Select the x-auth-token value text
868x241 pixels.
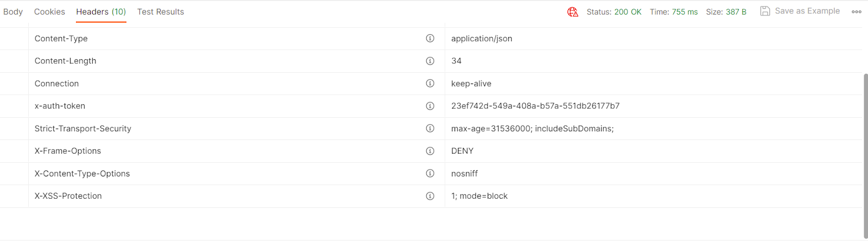tap(535, 106)
